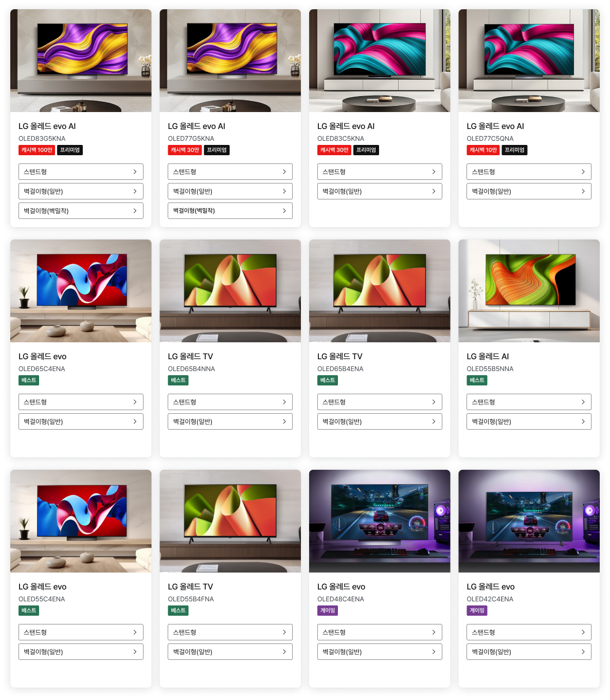Select 스탠드형 for OLED55C4ENA
This screenshot has width=610, height=700.
81,632
